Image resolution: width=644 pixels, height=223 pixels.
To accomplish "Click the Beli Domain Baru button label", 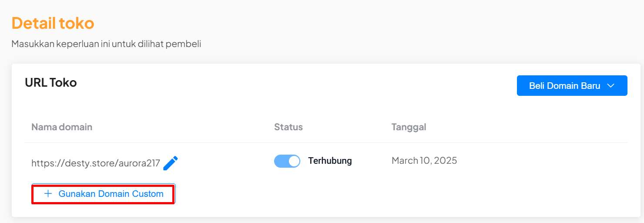I will (x=565, y=86).
